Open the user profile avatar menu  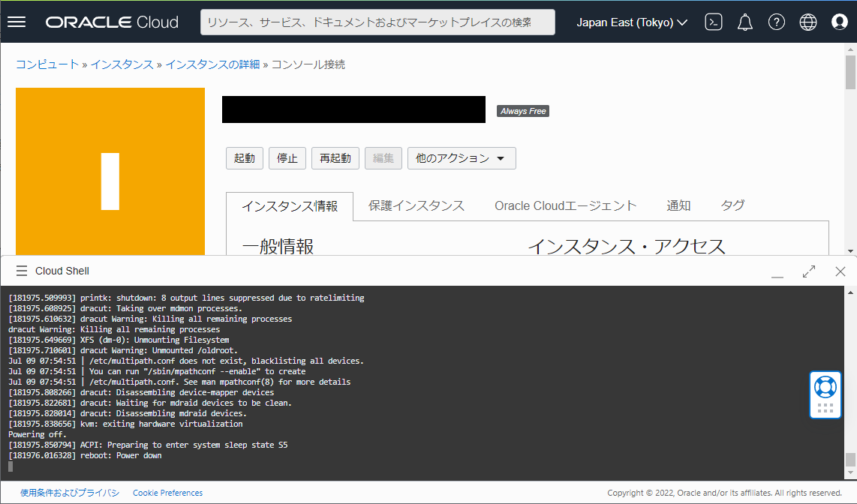pos(839,22)
